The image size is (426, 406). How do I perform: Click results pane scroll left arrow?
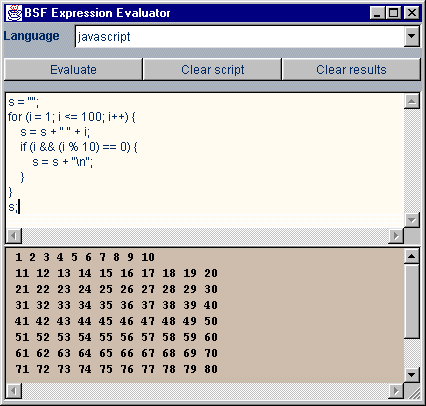click(14, 391)
